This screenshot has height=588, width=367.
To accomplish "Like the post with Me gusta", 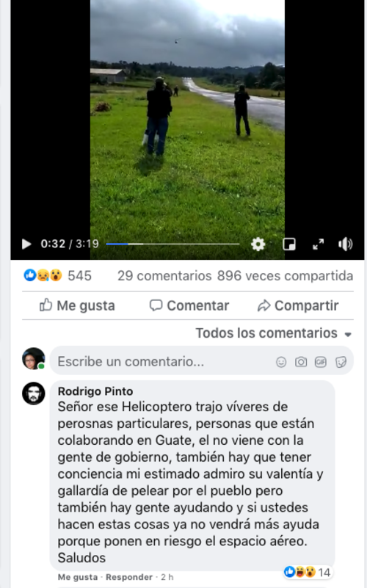I will tap(77, 305).
